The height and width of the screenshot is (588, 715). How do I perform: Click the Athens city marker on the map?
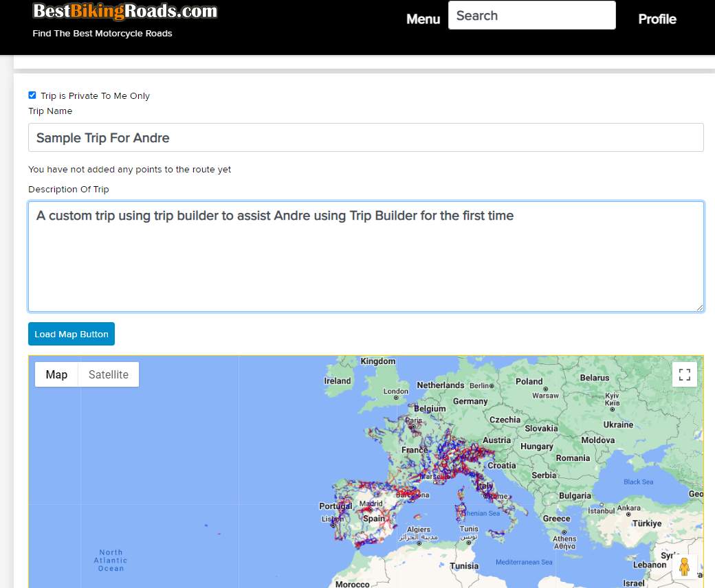(564, 531)
